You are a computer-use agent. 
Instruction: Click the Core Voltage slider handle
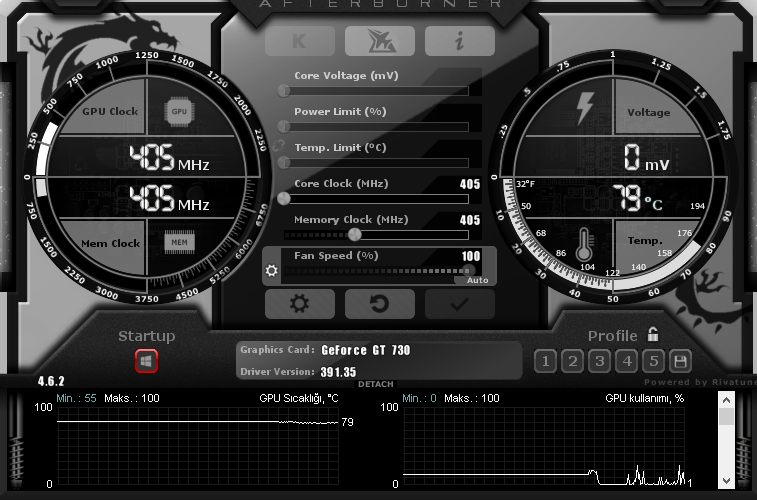tap(284, 90)
